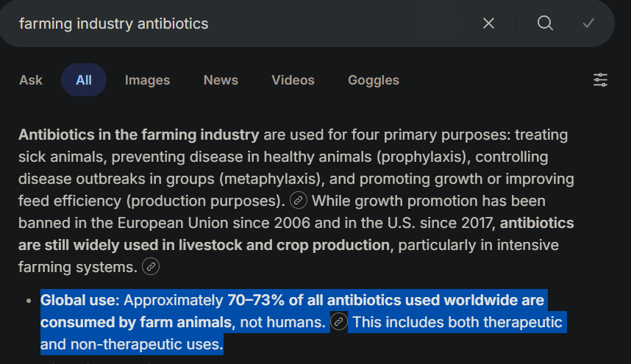Click the bold "Antibiotics in the farming industry" heading text

click(138, 135)
